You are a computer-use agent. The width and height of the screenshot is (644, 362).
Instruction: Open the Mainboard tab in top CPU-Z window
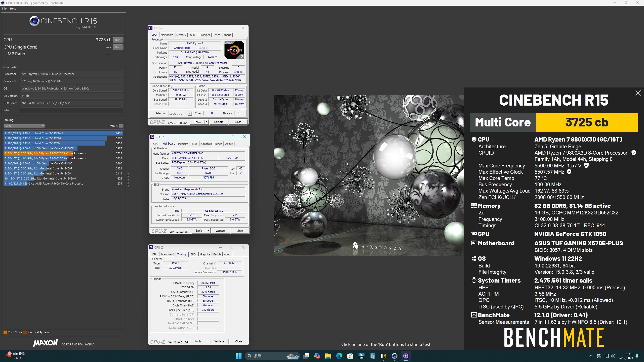(x=167, y=35)
